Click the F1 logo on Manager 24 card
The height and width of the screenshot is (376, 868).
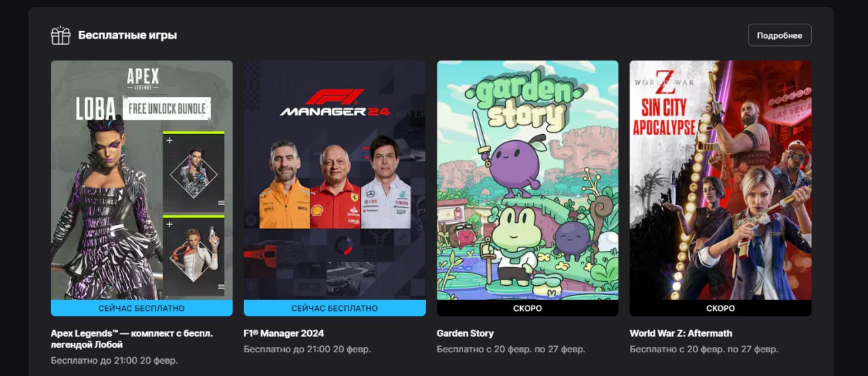(336, 96)
